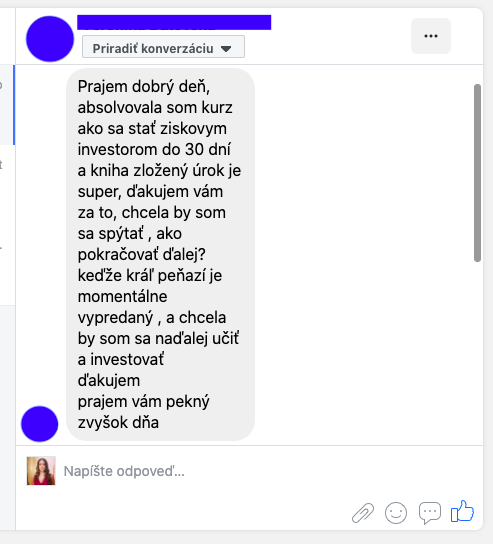Image resolution: width=493 pixels, height=544 pixels.
Task: Click the page profile photo thumbnail
Action: pyautogui.click(x=41, y=471)
